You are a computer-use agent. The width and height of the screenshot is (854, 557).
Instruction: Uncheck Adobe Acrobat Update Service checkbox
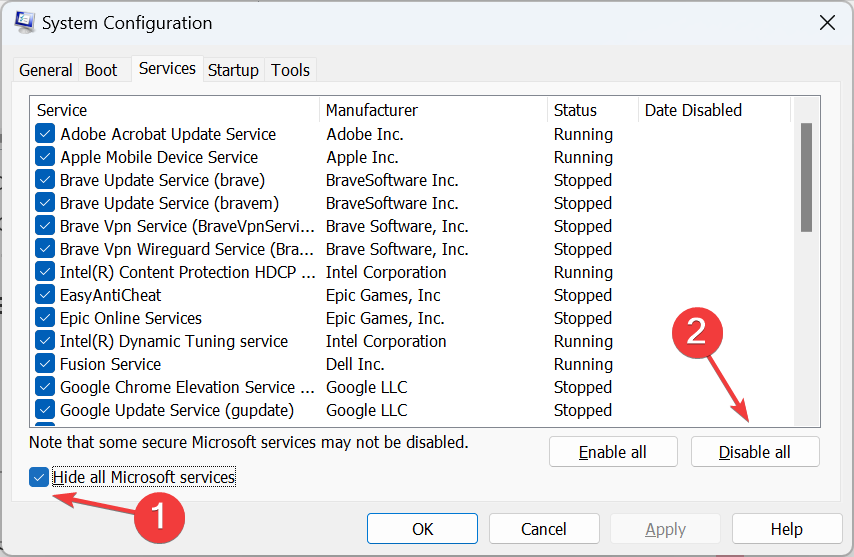pyautogui.click(x=45, y=134)
